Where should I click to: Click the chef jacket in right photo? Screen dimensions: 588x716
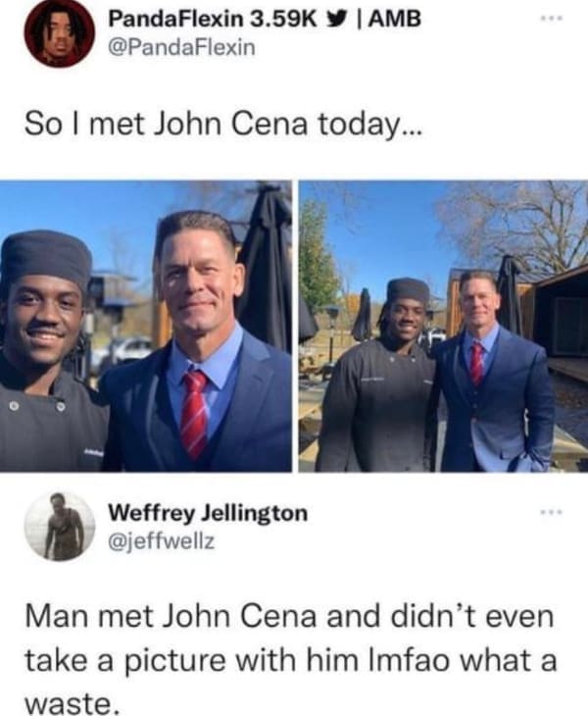tap(376, 404)
